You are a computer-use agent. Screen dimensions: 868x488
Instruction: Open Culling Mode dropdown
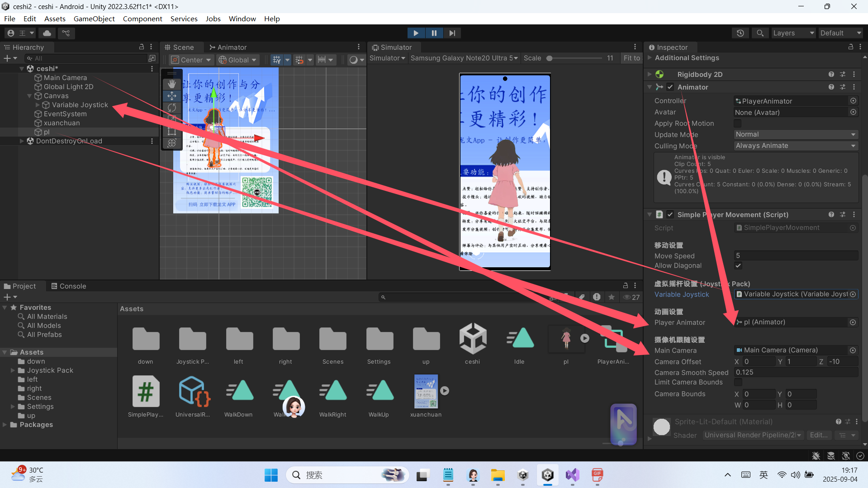[796, 146]
